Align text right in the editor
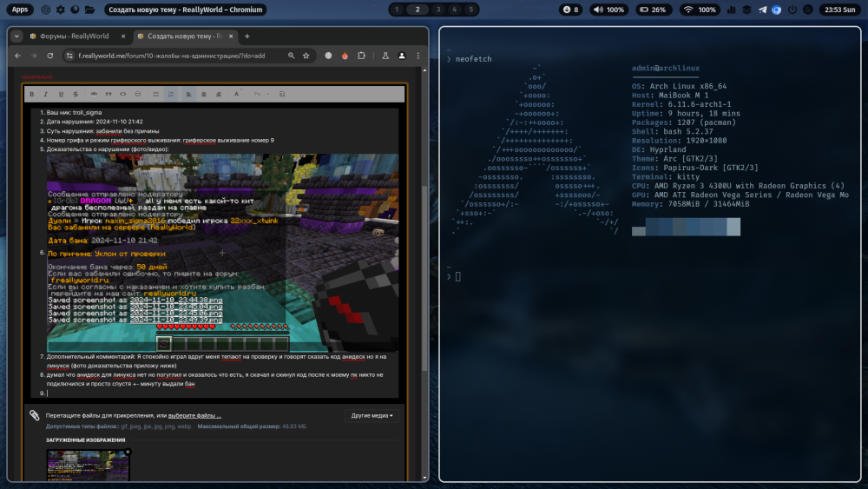Image resolution: width=868 pixels, height=489 pixels. pyautogui.click(x=218, y=94)
